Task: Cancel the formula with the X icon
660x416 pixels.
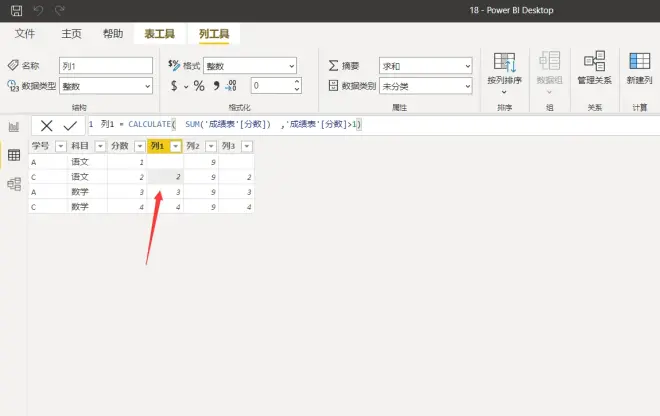Action: [47, 126]
